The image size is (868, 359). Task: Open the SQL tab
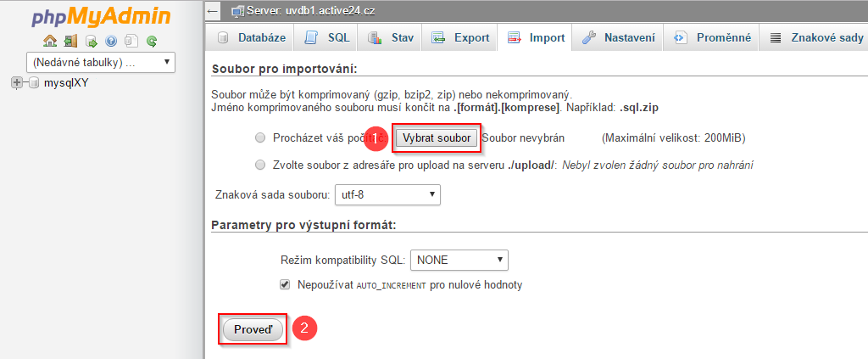[x=328, y=37]
